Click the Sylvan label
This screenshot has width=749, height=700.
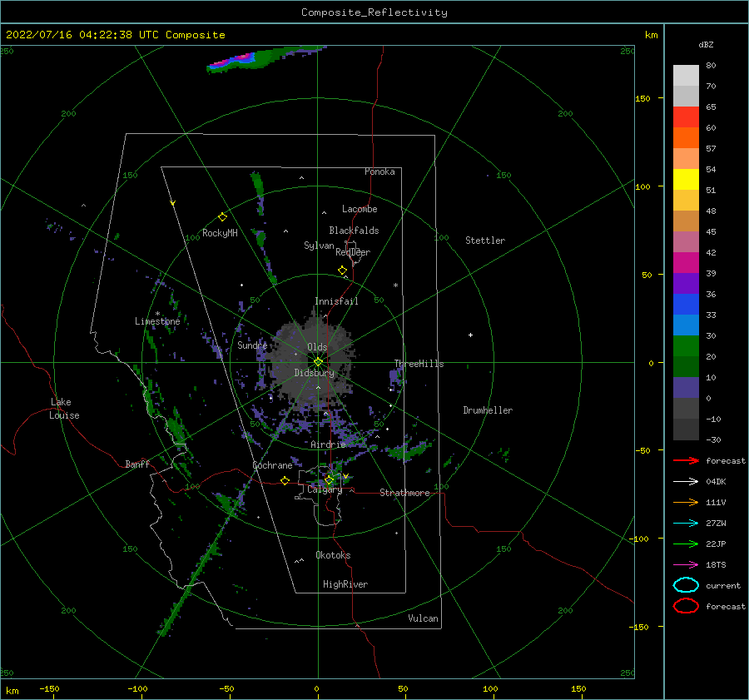(319, 246)
